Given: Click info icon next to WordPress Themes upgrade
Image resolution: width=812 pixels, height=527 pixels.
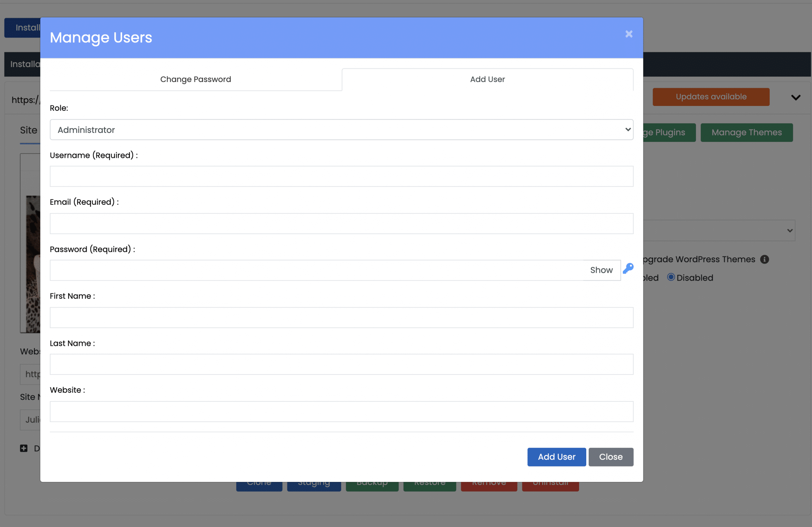Looking at the screenshot, I should (764, 259).
